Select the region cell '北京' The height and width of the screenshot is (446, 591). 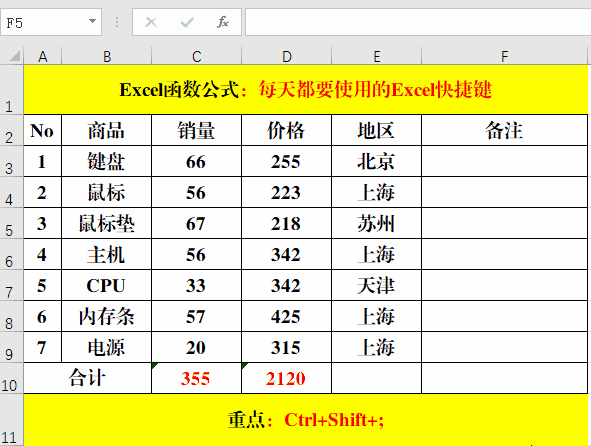click(376, 161)
